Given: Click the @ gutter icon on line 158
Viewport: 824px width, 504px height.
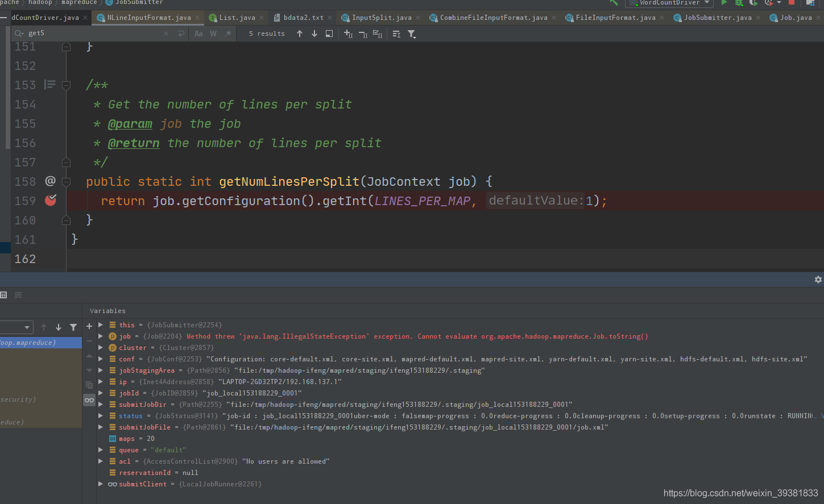Looking at the screenshot, I should tap(50, 181).
